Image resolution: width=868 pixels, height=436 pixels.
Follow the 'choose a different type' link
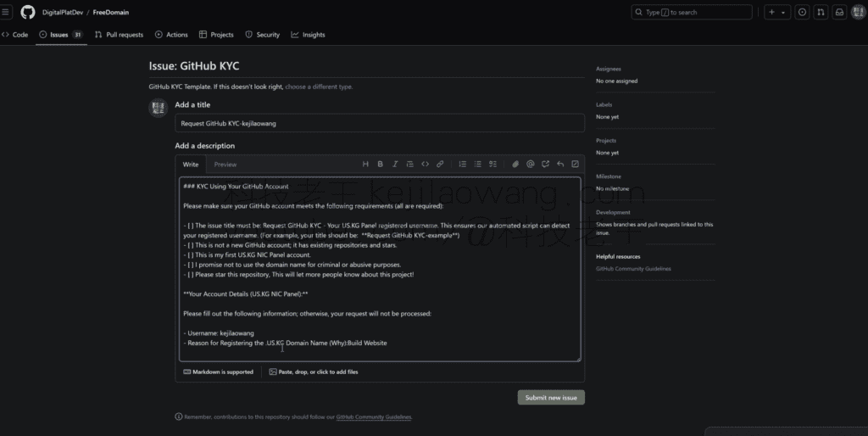click(318, 87)
